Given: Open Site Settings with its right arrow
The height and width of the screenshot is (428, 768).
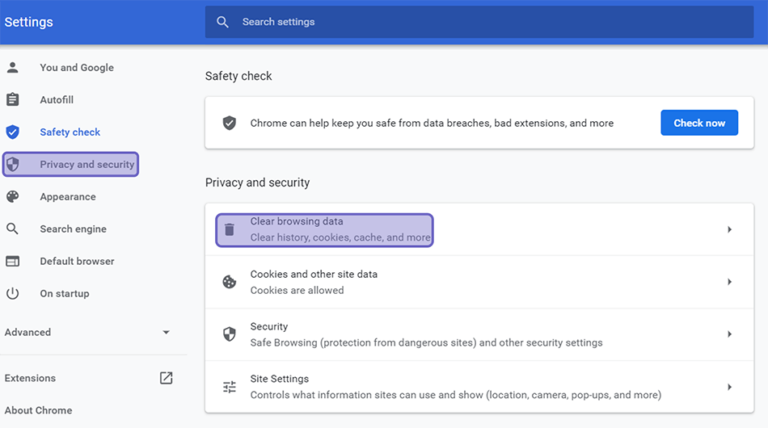Looking at the screenshot, I should click(x=729, y=387).
